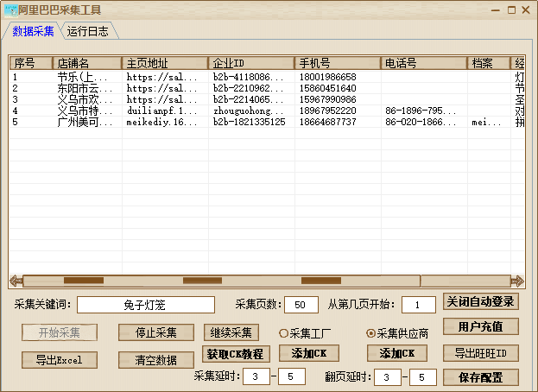
Task: Click the 采集关键词 keyword input field
Action: pos(146,305)
